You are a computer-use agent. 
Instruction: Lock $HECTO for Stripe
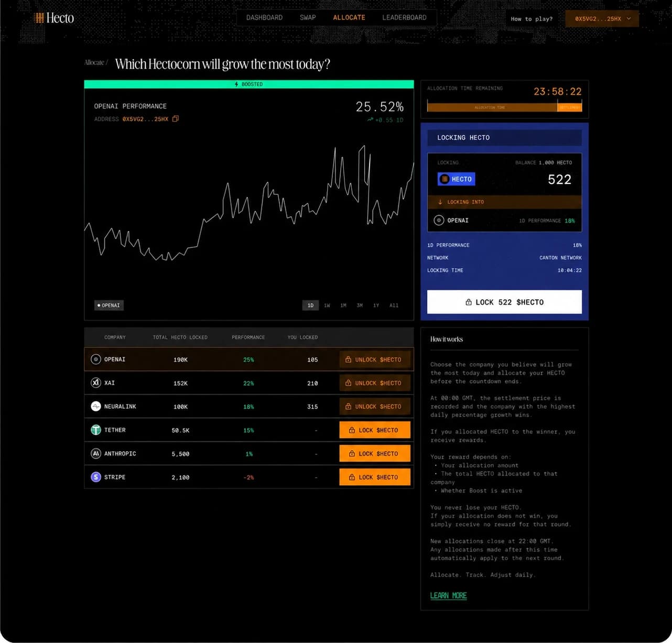[375, 477]
